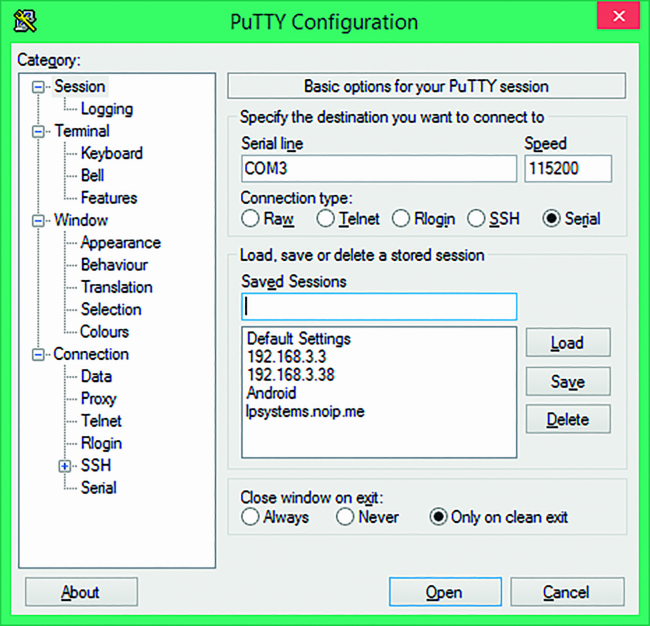
Task: Click the Open button
Action: click(x=445, y=592)
